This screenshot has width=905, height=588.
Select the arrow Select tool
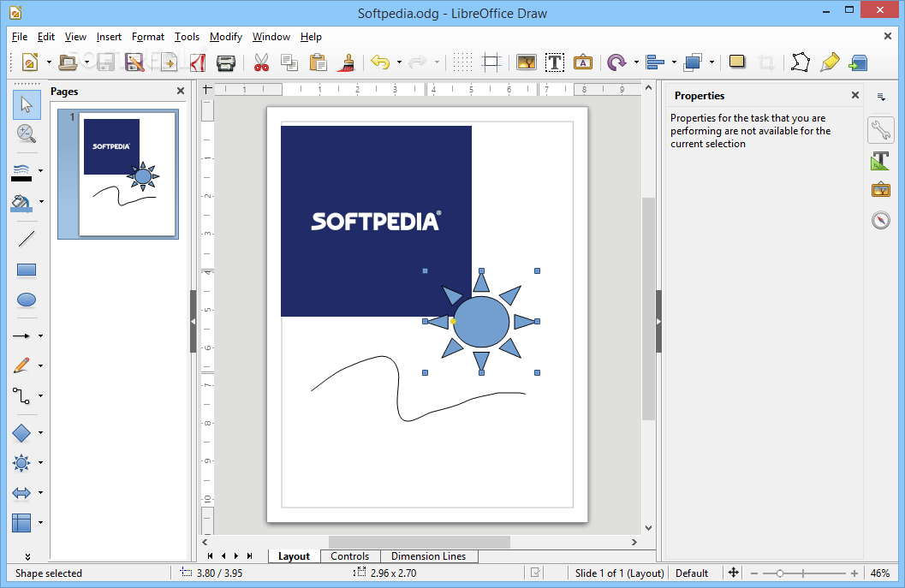click(x=27, y=104)
